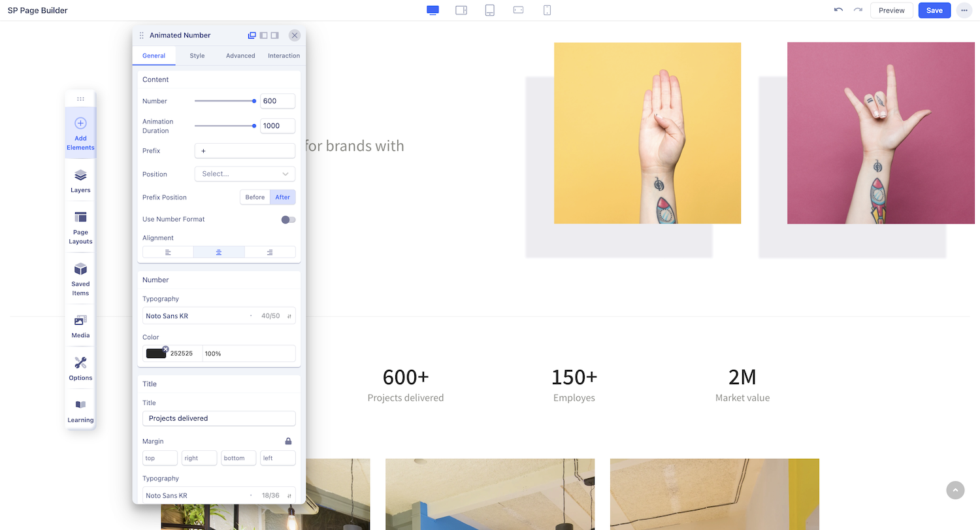Click the undo arrow icon

pyautogui.click(x=838, y=10)
